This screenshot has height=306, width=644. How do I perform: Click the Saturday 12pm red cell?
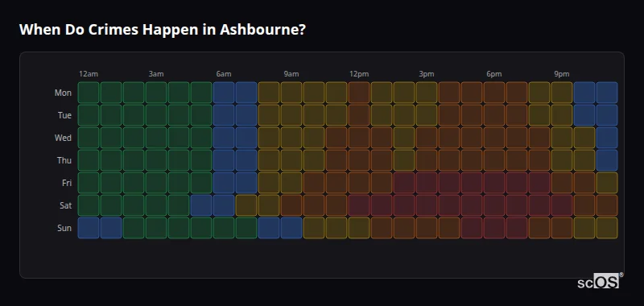[359, 205]
